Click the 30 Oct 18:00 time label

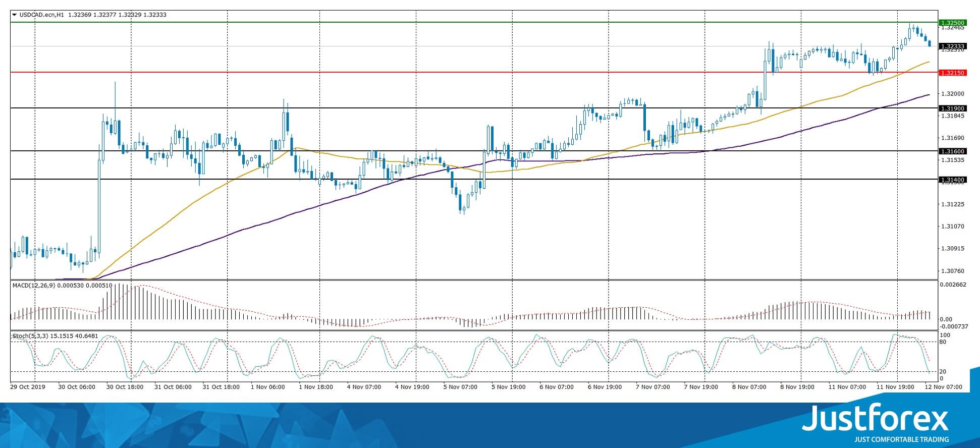pos(125,387)
